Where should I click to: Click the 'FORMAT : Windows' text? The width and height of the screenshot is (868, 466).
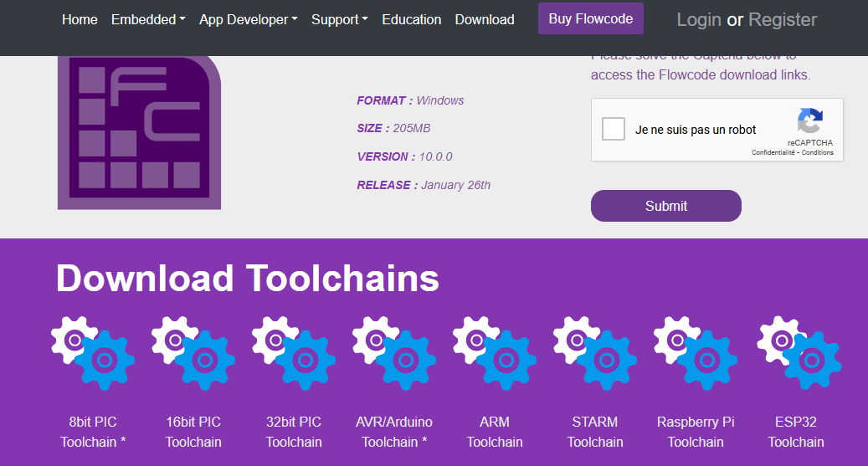410,100
